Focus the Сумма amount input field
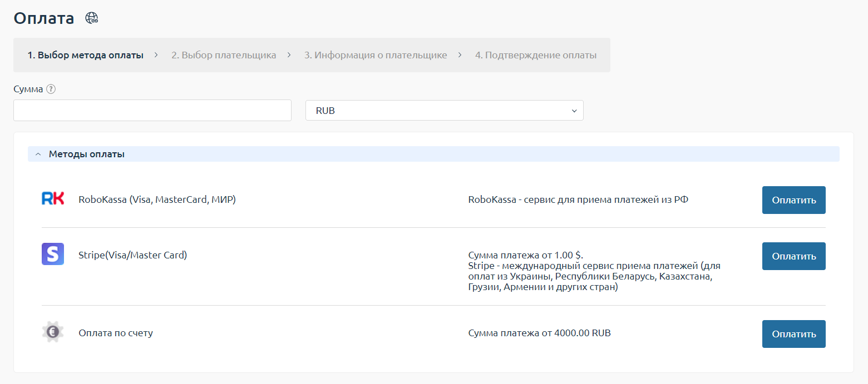This screenshot has height=384, width=868. click(152, 111)
